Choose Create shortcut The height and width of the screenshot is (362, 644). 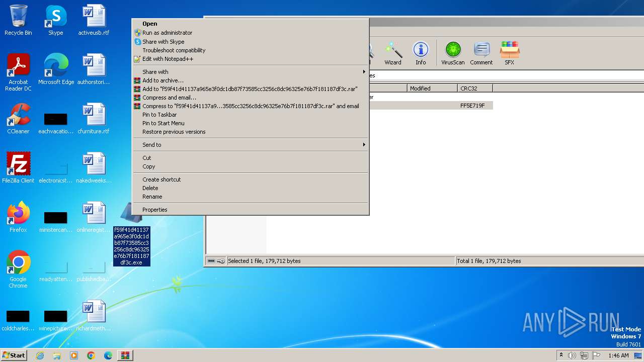pos(250,179)
